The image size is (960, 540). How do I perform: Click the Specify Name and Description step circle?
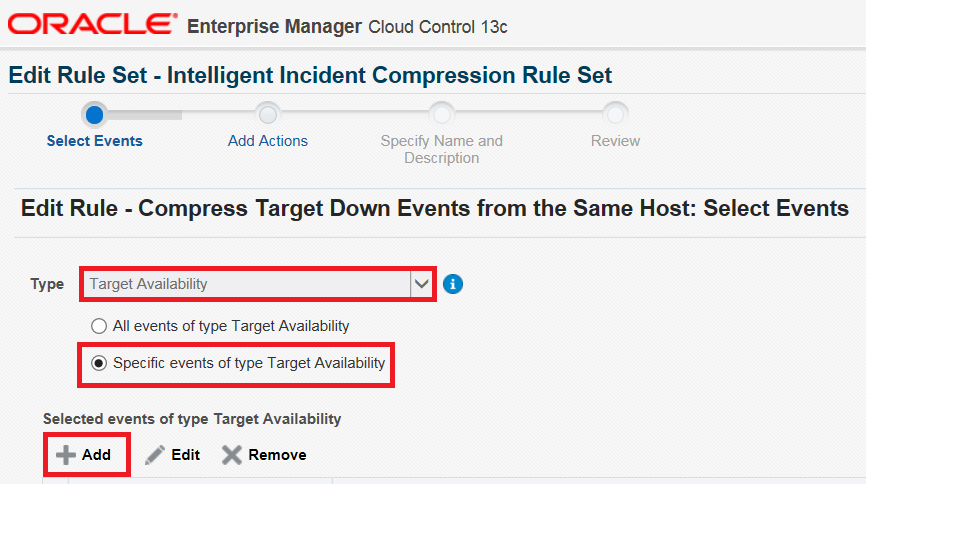(441, 114)
